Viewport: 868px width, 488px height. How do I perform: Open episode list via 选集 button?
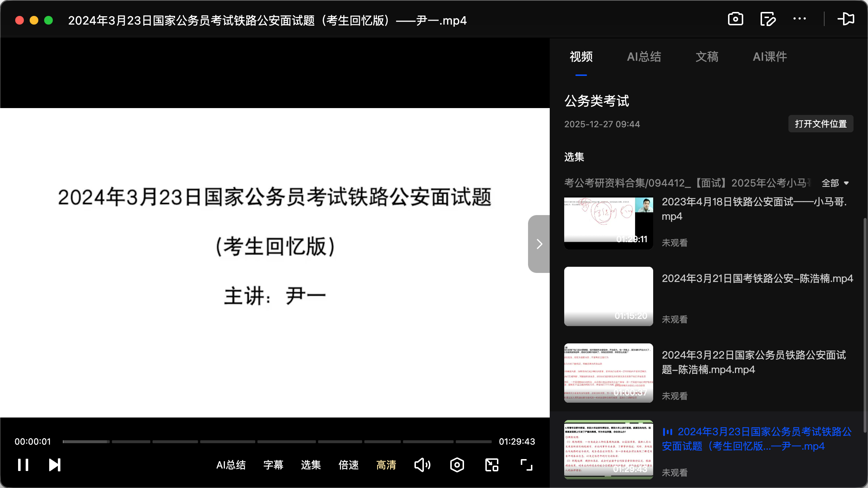(x=310, y=465)
